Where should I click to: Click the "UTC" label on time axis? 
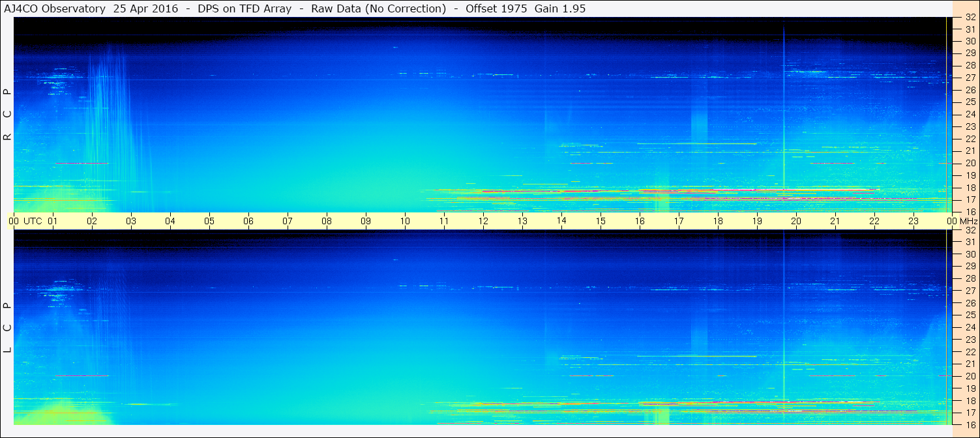click(33, 221)
